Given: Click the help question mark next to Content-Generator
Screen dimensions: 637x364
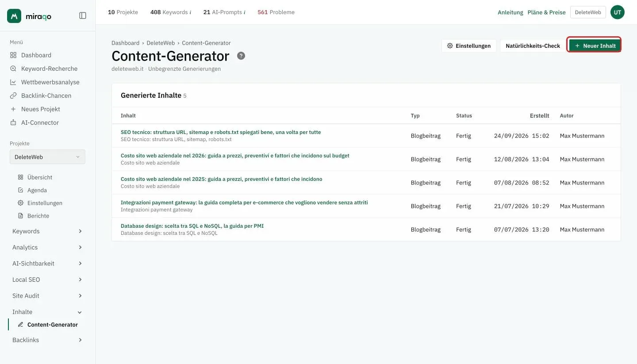Looking at the screenshot, I should pyautogui.click(x=241, y=56).
